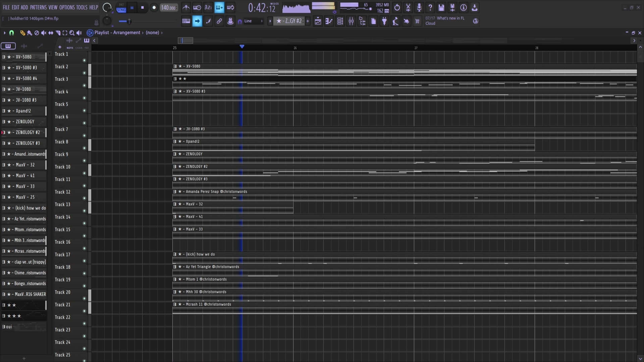Open the Browser toolbar icon
The height and width of the screenshot is (362, 644).
(x=362, y=21)
